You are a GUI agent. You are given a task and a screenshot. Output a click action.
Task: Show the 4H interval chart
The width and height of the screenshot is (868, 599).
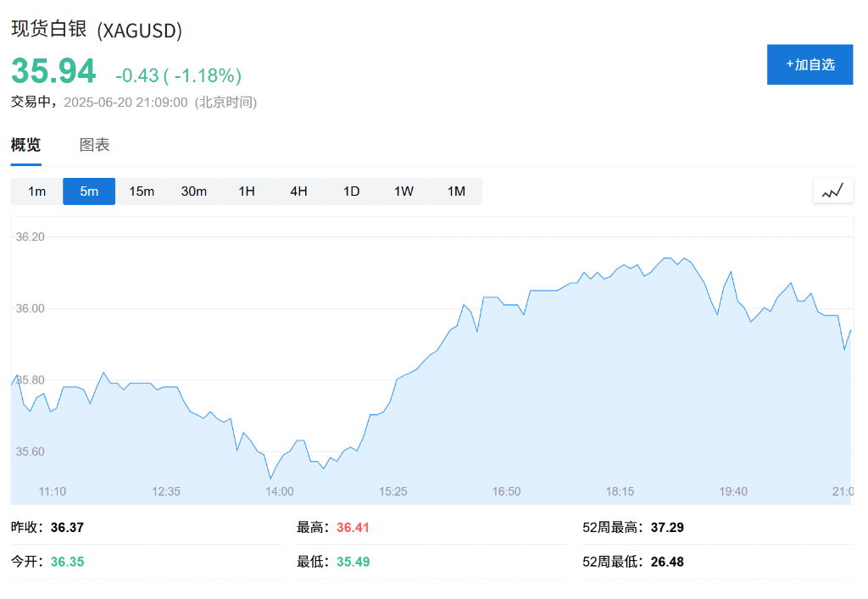[x=299, y=191]
